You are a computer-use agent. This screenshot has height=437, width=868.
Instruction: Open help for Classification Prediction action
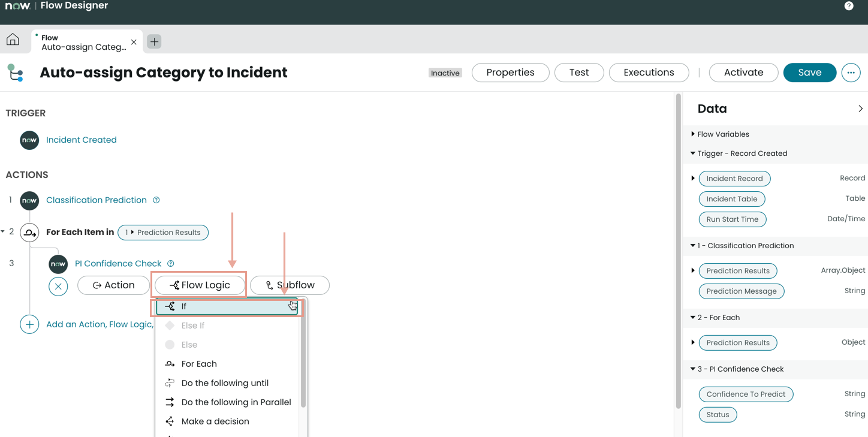(156, 200)
